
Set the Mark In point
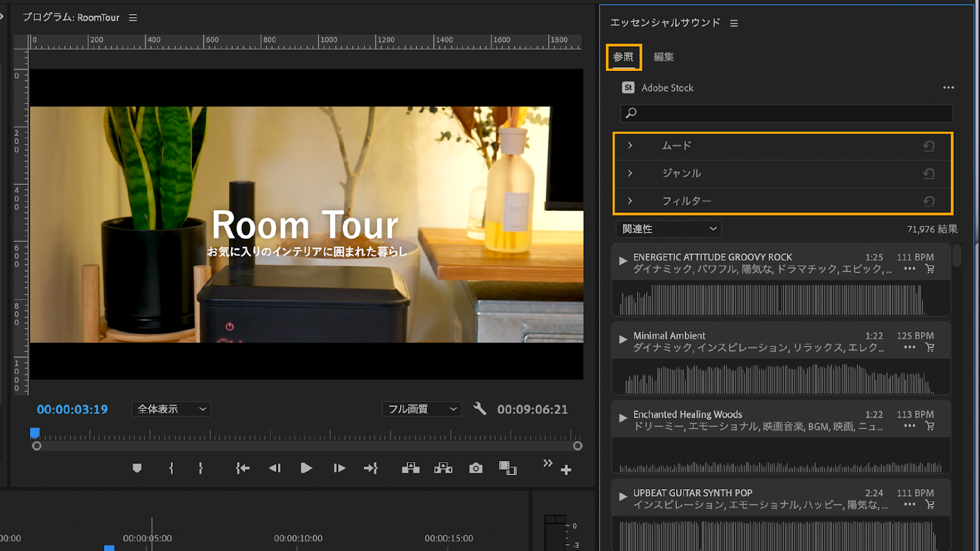(171, 468)
